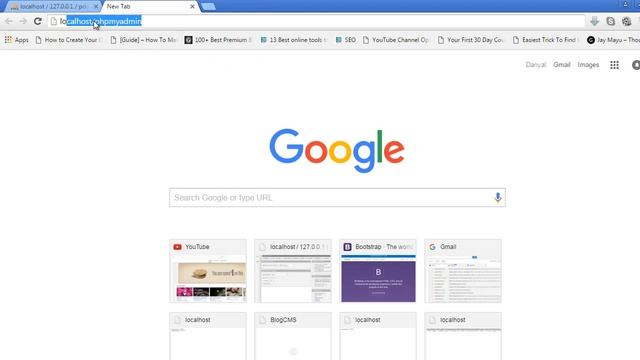Click the YouTube favicon on its tile

177,247
